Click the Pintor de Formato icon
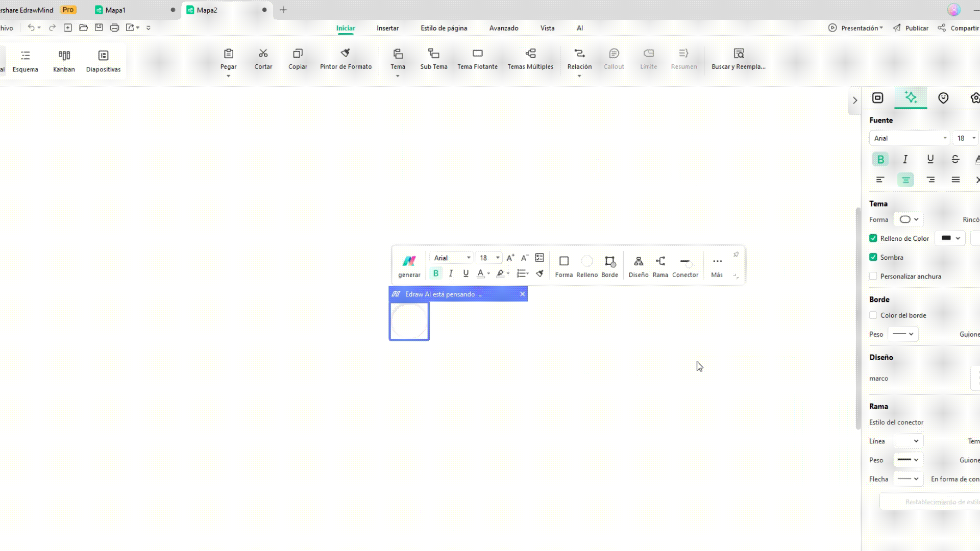This screenshot has width=980, height=551. click(346, 54)
